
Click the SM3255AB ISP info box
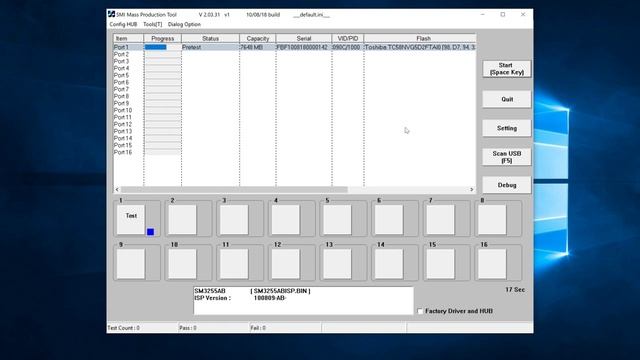303,301
